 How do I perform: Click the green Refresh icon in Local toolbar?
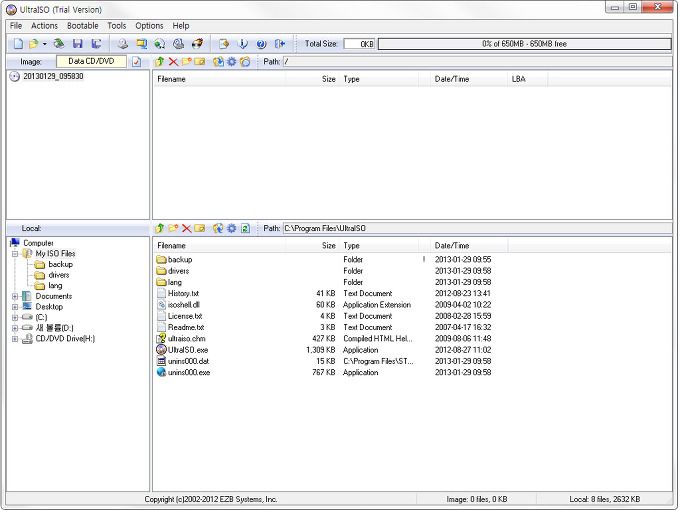click(245, 228)
